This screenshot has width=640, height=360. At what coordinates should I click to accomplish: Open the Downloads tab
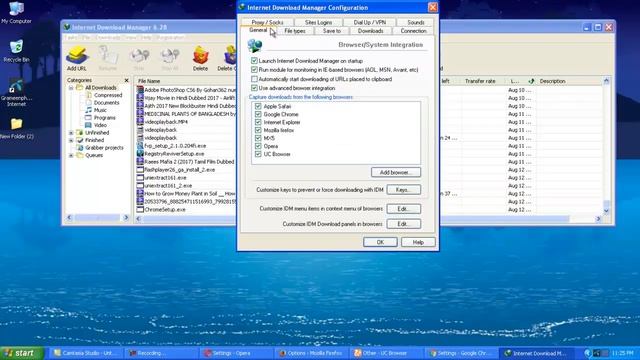pyautogui.click(x=370, y=31)
